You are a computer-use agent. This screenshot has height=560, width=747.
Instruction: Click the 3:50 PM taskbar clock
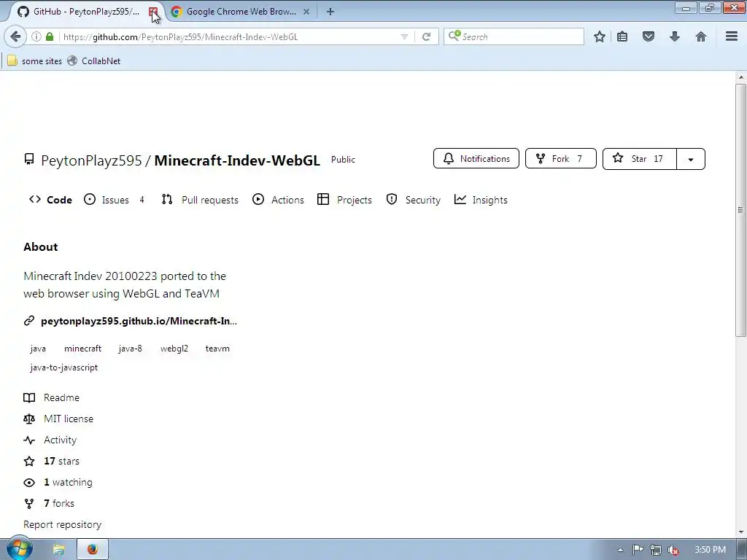710,550
